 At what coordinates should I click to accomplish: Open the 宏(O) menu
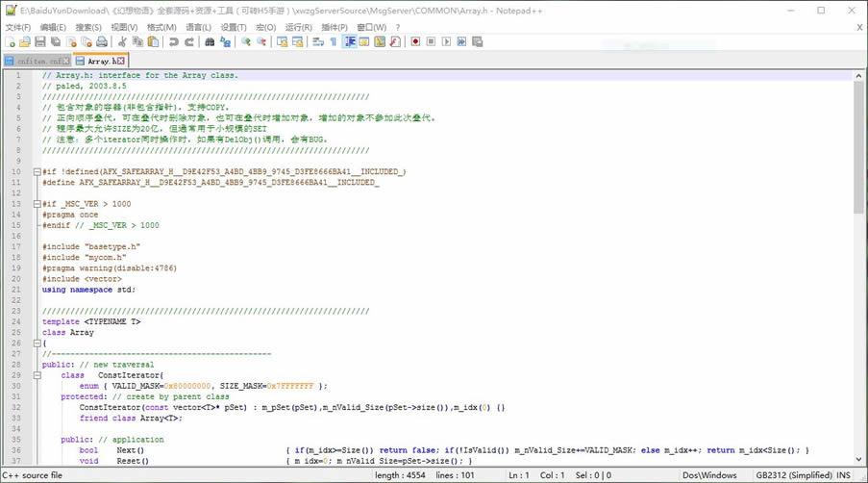[265, 27]
